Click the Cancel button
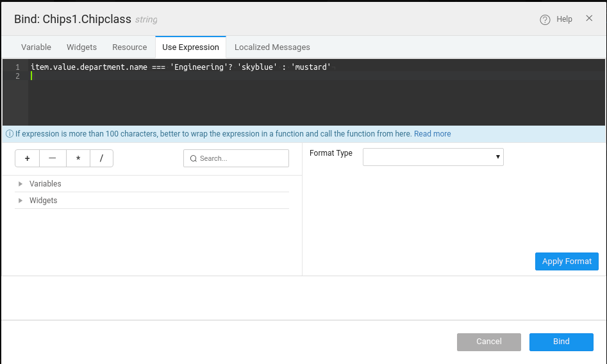The height and width of the screenshot is (364, 607). (488, 342)
